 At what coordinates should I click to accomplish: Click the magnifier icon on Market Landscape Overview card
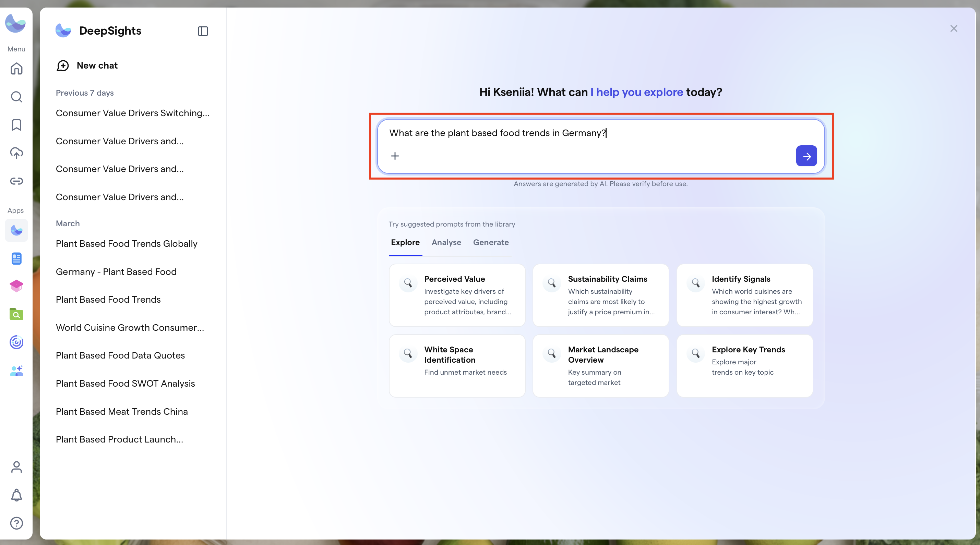552,354
